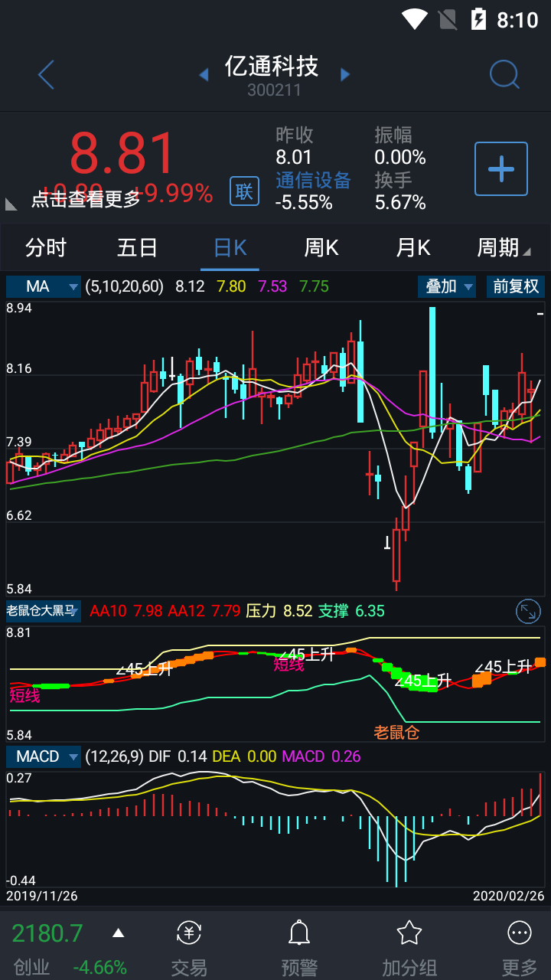Viewport: 551px width, 980px height.
Task: Open the MACD indicator dropdown
Action: click(x=43, y=756)
